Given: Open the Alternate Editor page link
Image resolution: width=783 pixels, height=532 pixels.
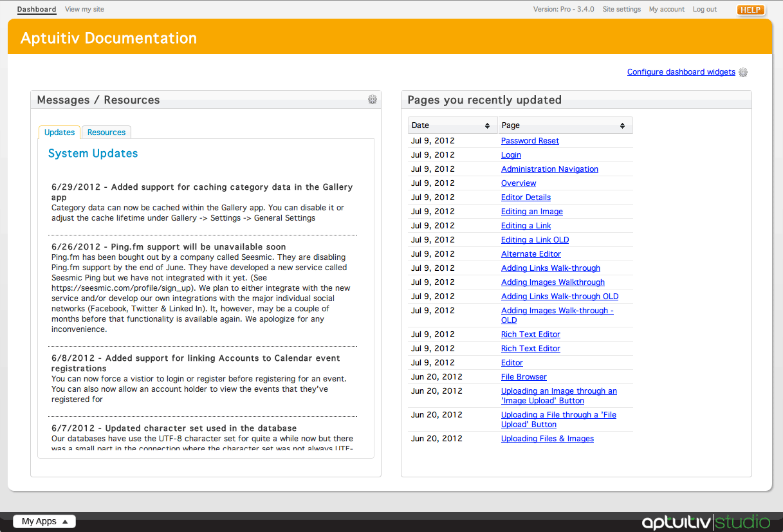Looking at the screenshot, I should click(x=531, y=254).
